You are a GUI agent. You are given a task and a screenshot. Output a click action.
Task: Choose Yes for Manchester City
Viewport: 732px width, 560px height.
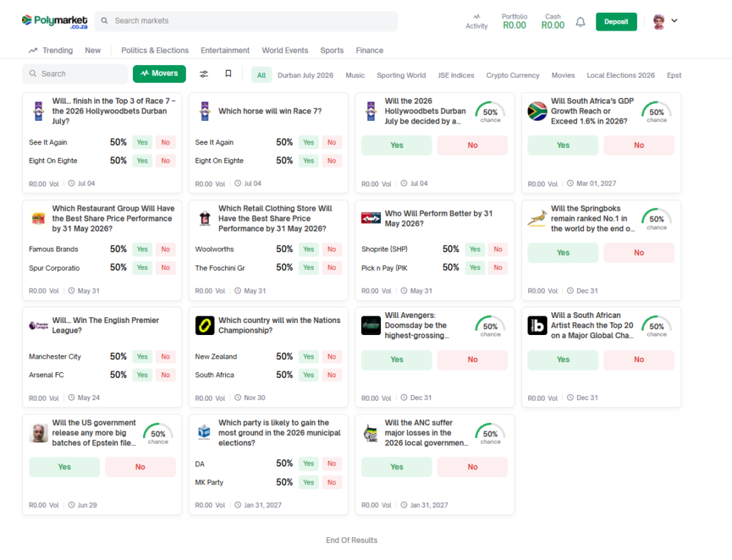point(142,356)
